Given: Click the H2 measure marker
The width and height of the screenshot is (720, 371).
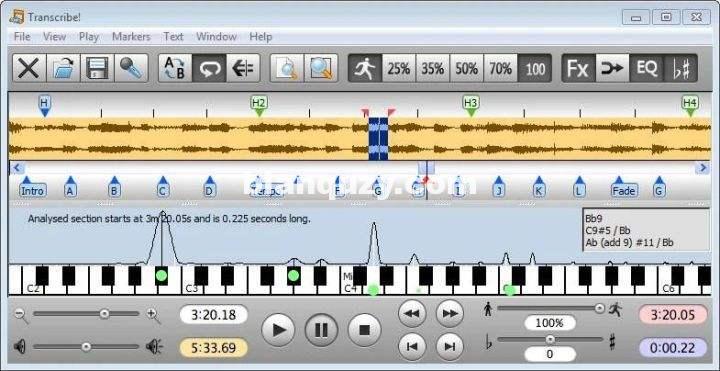Looking at the screenshot, I should [259, 105].
